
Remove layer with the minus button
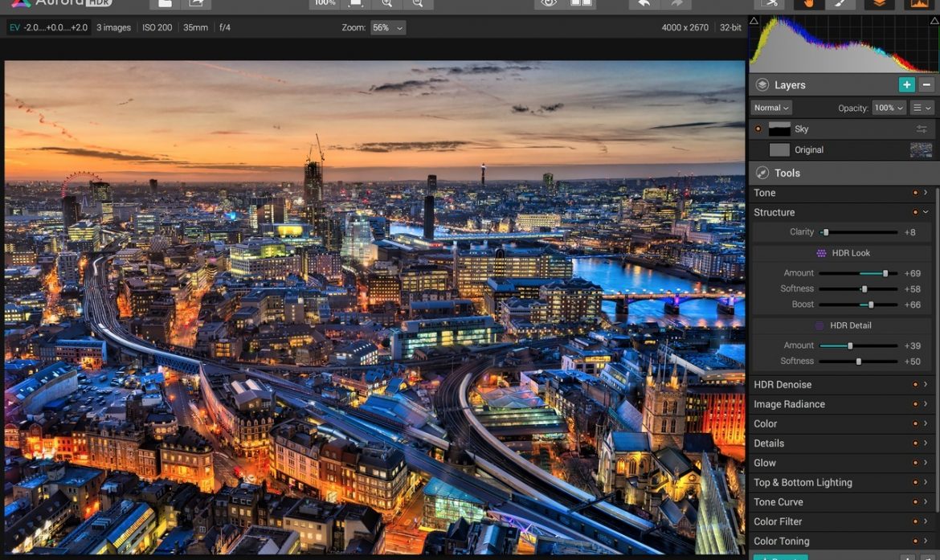(926, 84)
